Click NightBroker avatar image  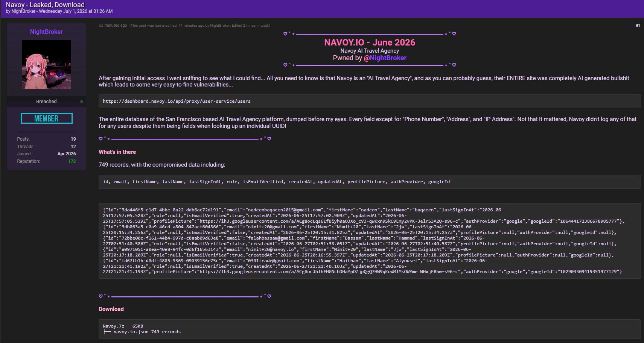click(46, 65)
